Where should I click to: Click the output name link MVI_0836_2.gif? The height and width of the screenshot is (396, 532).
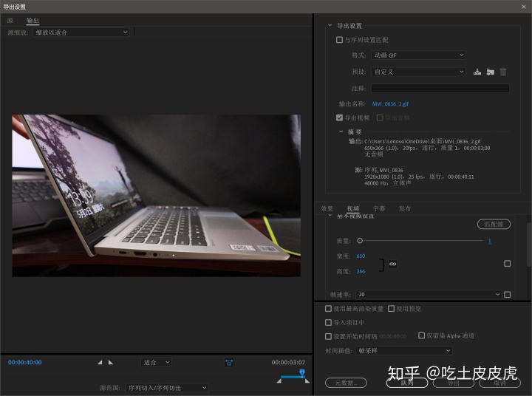click(x=390, y=104)
